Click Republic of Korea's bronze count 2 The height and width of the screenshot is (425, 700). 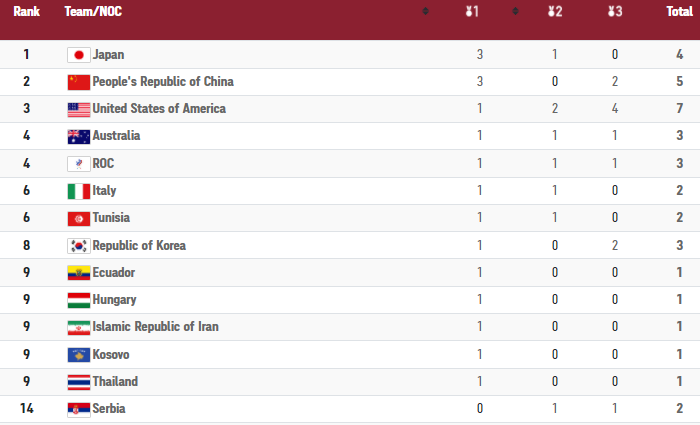tap(615, 246)
